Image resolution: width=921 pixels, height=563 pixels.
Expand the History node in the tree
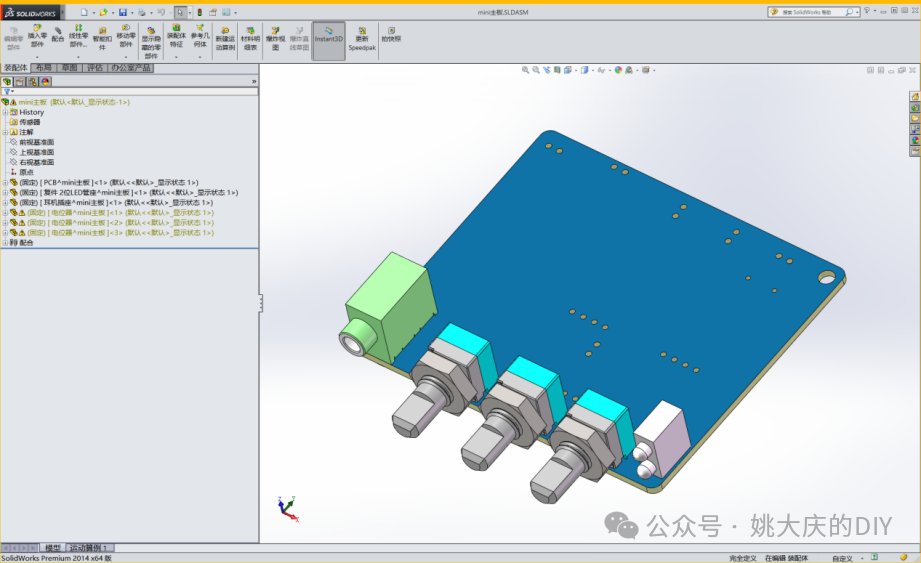[x=5, y=112]
